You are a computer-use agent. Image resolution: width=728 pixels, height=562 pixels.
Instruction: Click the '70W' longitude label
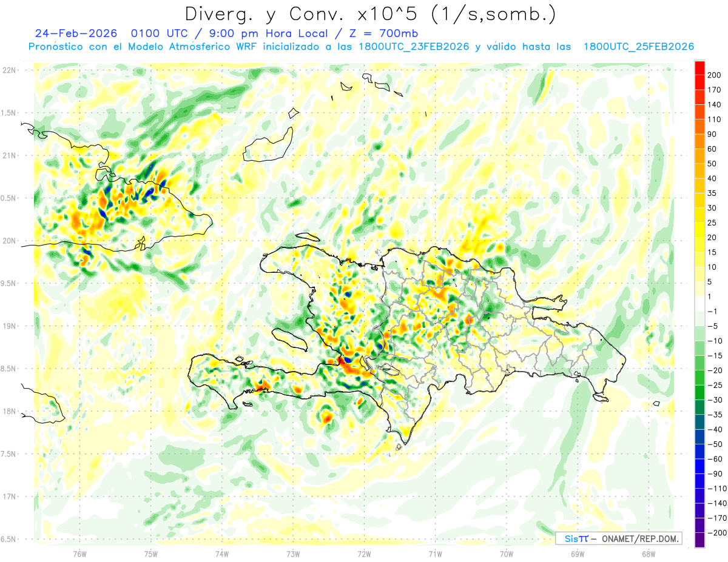[x=506, y=554]
